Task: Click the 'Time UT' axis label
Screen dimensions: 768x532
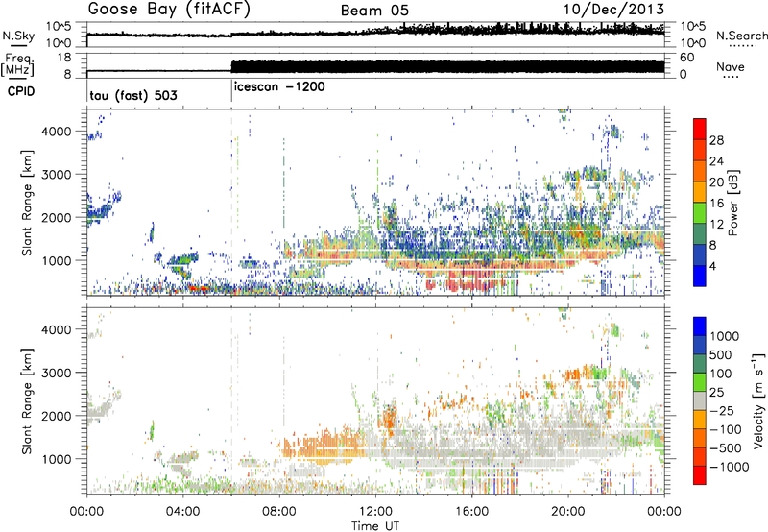Action: pyautogui.click(x=375, y=526)
